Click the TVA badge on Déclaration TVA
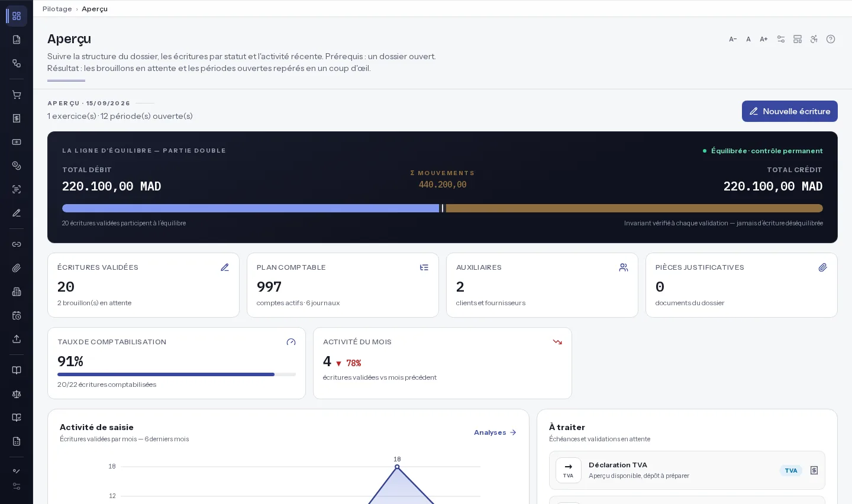This screenshot has height=504, width=852. 791,471
